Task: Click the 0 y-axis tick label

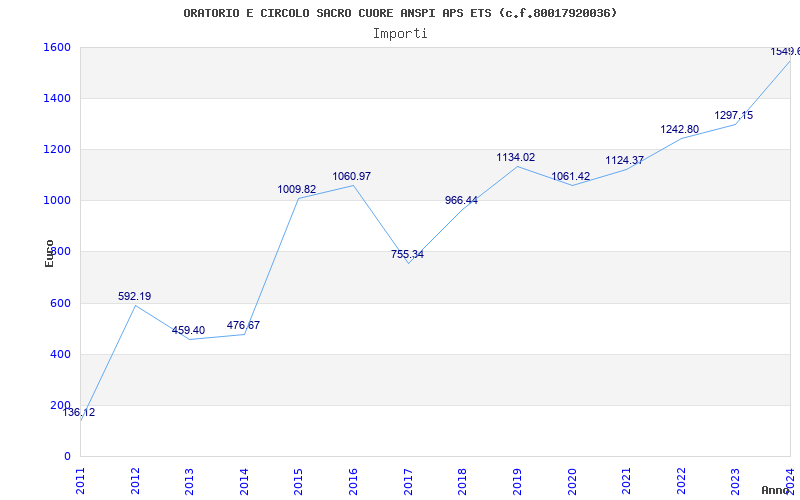Action: tap(67, 457)
